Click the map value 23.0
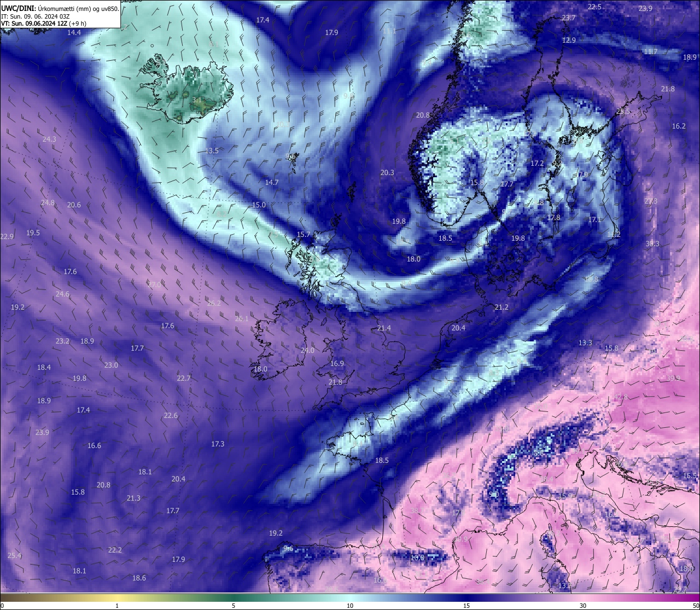This screenshot has height=610, width=700. 111,365
